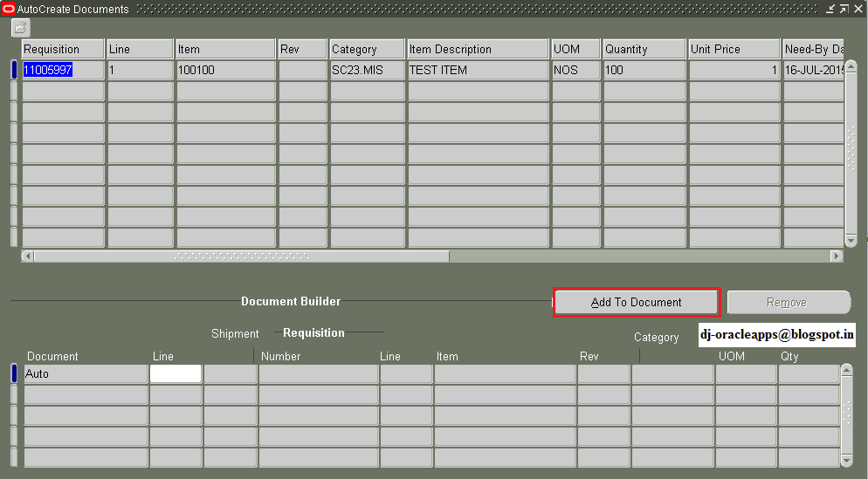Click category cell SC23.MIS

(367, 70)
